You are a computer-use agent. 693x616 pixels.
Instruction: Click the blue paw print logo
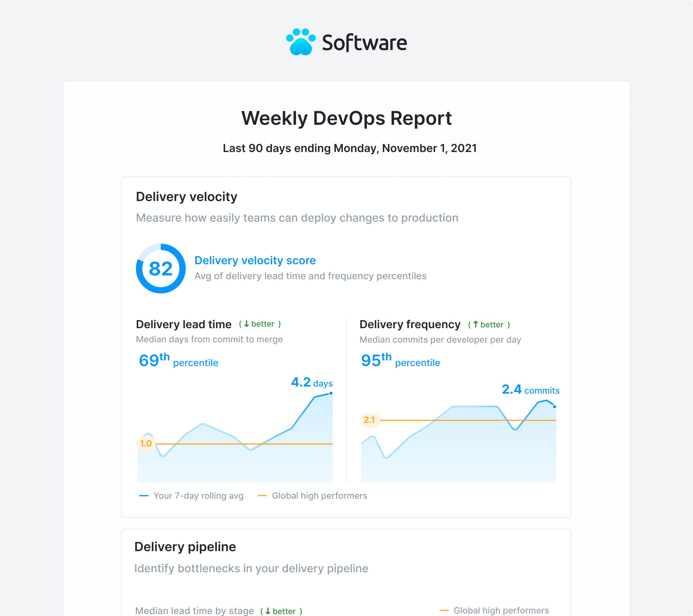[301, 42]
